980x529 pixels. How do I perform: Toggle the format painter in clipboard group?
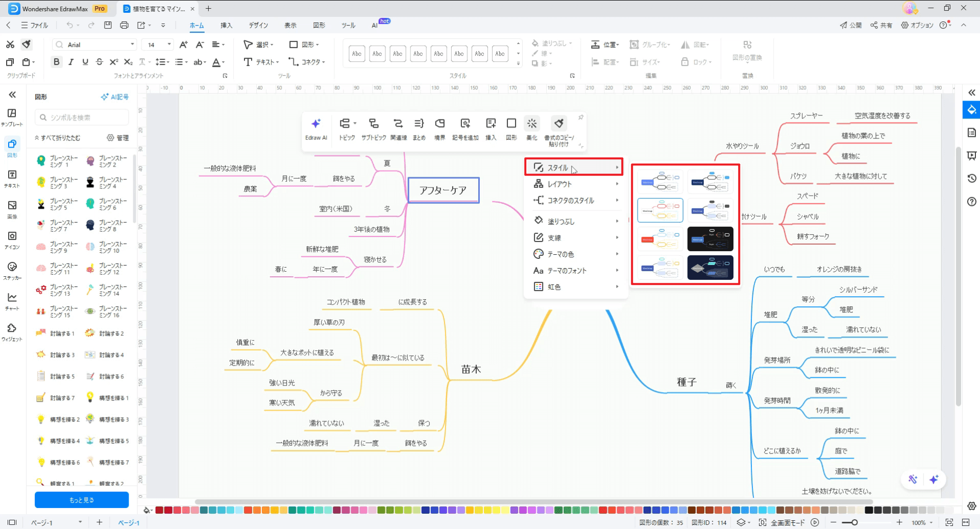[x=27, y=44]
